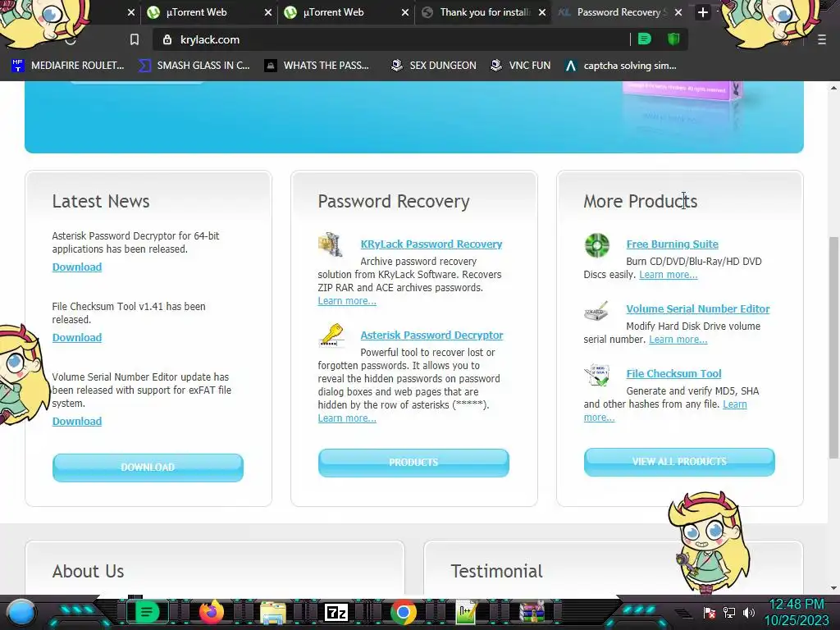This screenshot has height=630, width=840.
Task: Click the scrollbar down arrow
Action: (834, 587)
